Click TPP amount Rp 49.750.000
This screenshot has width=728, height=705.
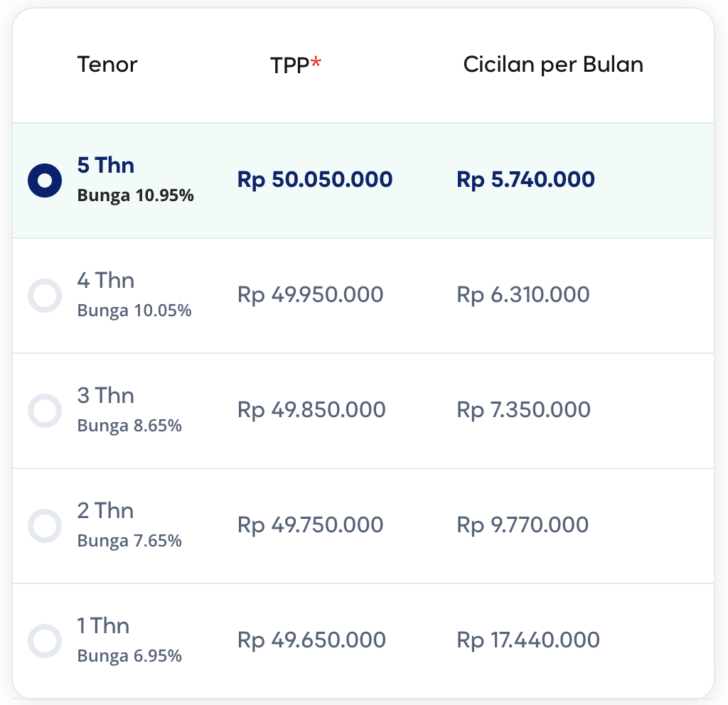(310, 525)
